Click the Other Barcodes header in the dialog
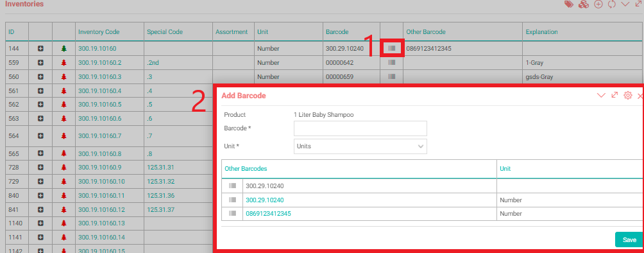This screenshot has height=253, width=644. (246, 169)
